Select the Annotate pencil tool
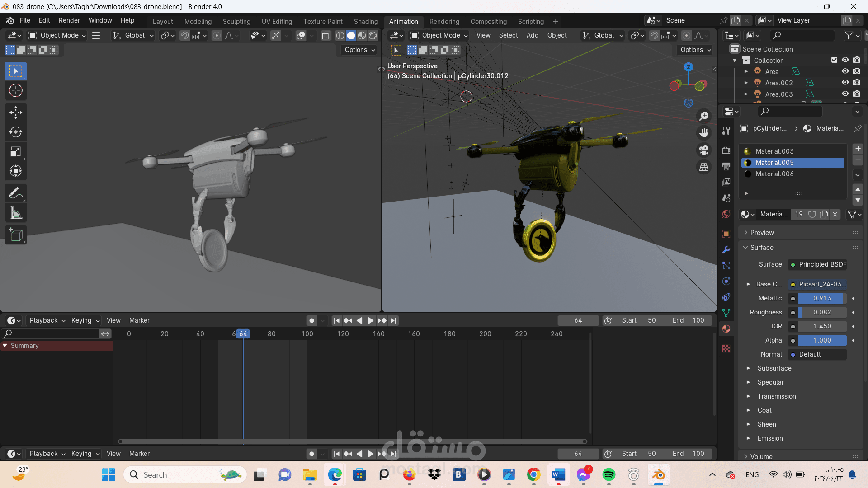This screenshot has width=868, height=488. (x=16, y=193)
